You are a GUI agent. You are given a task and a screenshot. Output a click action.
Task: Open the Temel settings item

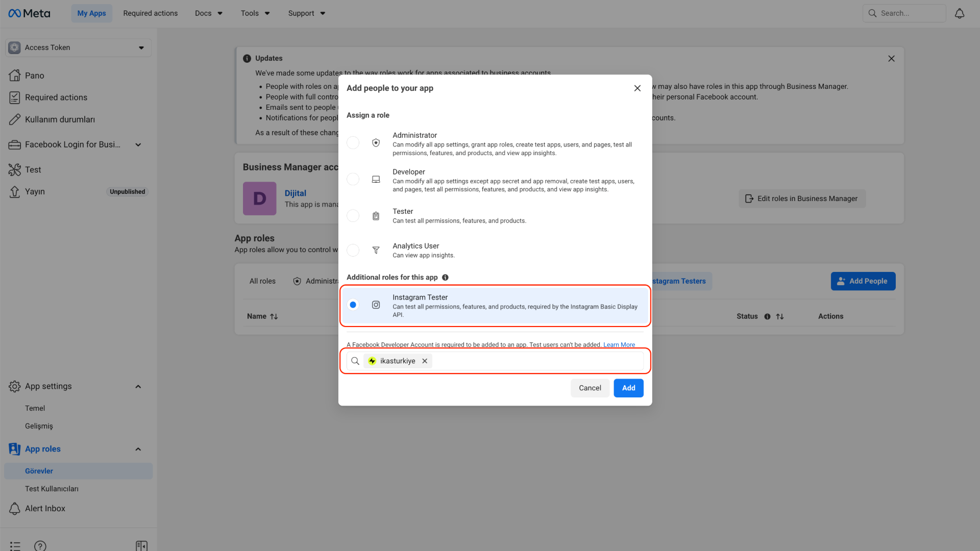35,408
